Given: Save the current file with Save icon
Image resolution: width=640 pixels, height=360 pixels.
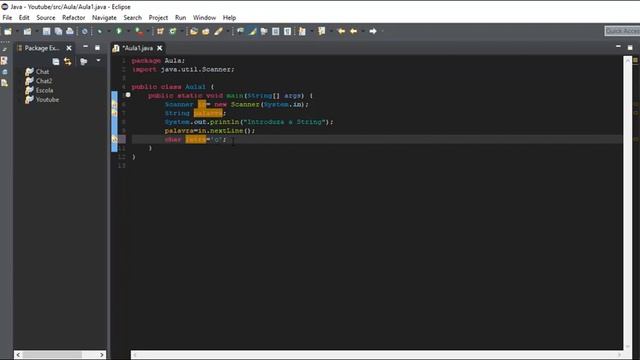Looking at the screenshot, I should click(x=46, y=31).
